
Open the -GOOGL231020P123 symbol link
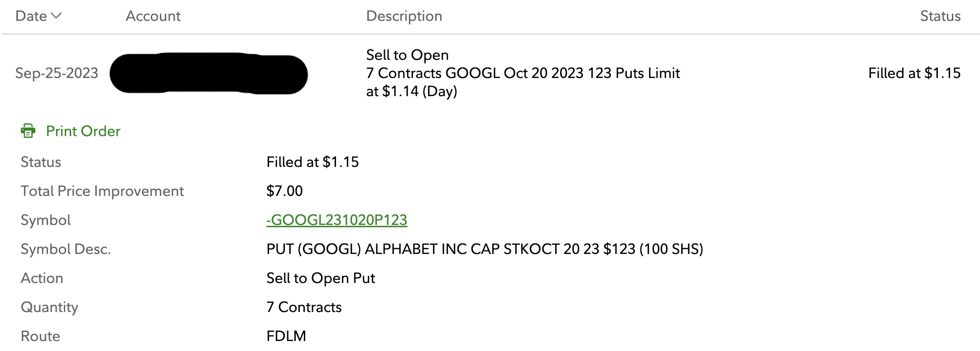(337, 220)
